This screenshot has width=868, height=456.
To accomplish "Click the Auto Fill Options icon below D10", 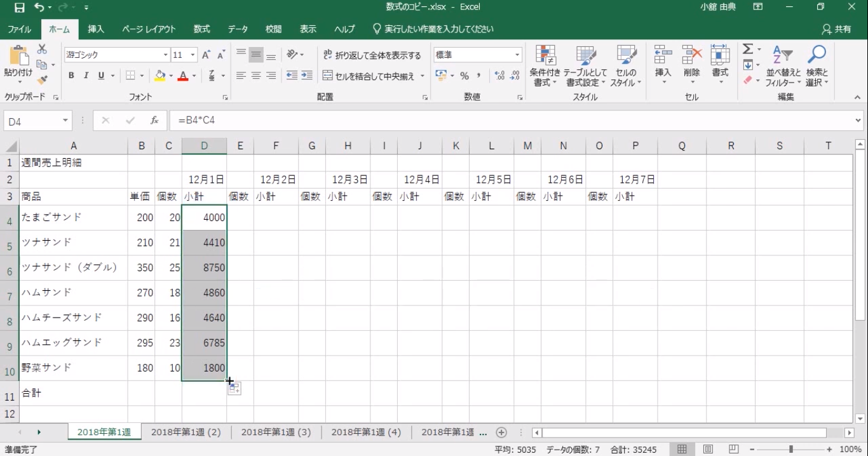I will tap(234, 389).
